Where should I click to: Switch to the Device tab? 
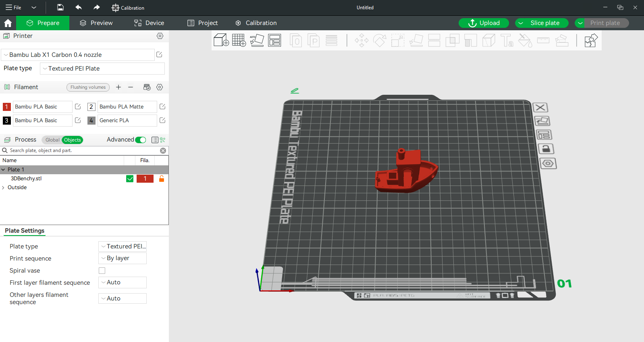tap(149, 23)
